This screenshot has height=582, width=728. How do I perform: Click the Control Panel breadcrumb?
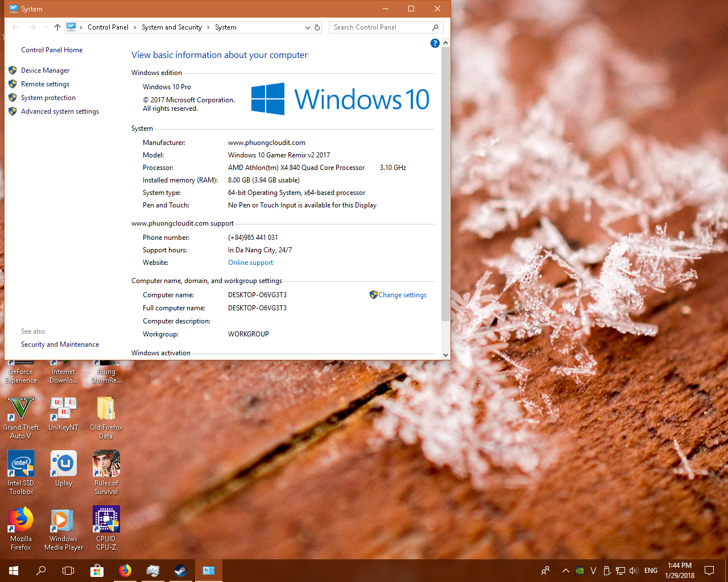(x=108, y=27)
